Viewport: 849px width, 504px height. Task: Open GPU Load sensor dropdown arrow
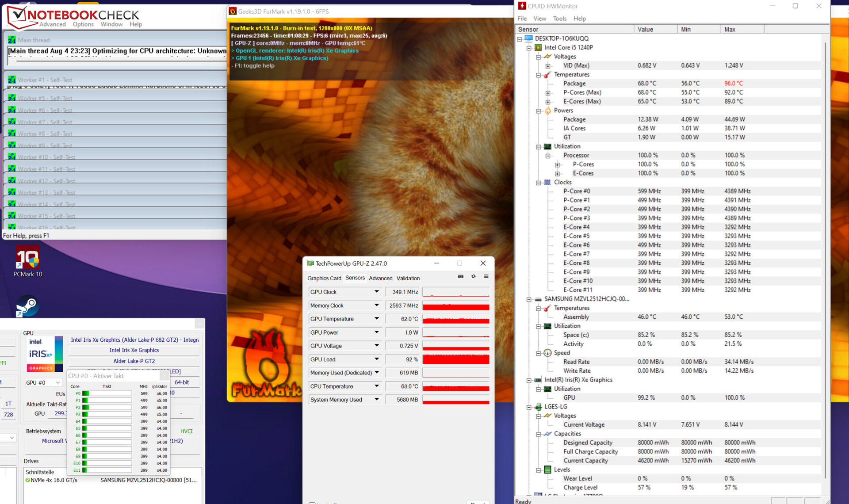[x=376, y=359]
